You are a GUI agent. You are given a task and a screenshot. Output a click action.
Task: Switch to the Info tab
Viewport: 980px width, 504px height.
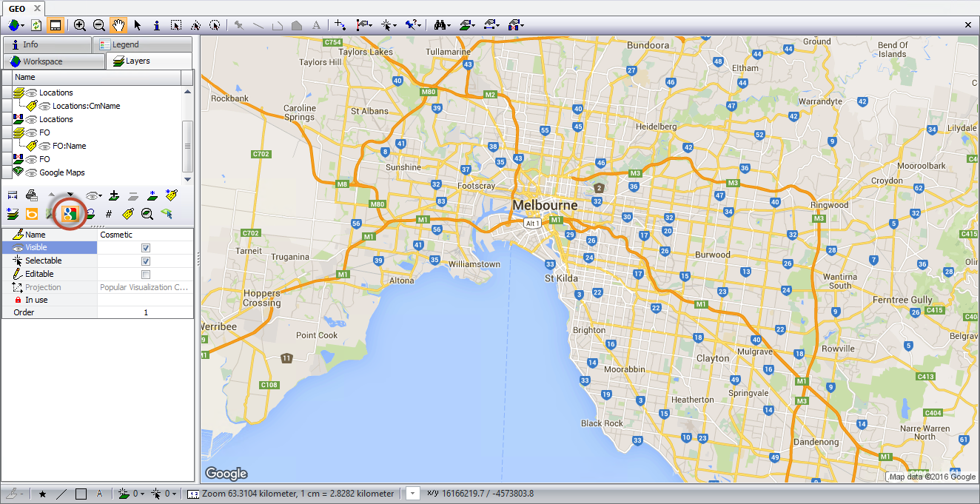47,44
